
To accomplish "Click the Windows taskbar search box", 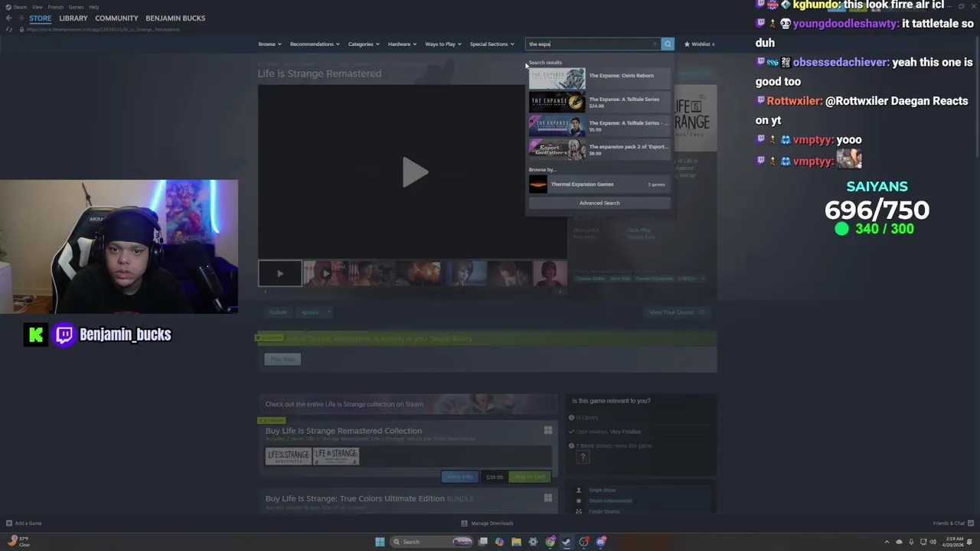I will 432,542.
